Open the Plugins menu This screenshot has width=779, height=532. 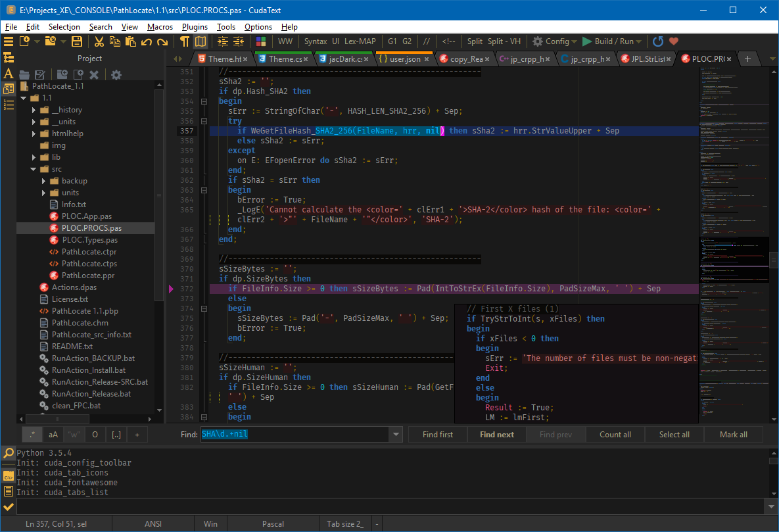(194, 27)
